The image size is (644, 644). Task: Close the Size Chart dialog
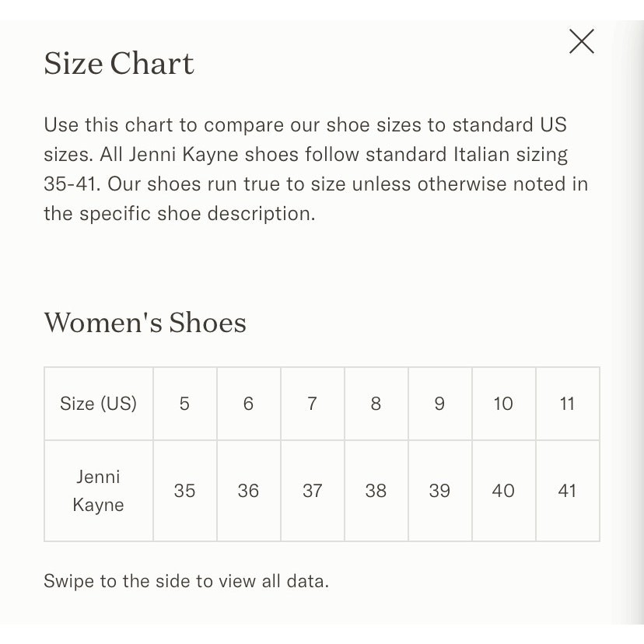click(x=582, y=41)
